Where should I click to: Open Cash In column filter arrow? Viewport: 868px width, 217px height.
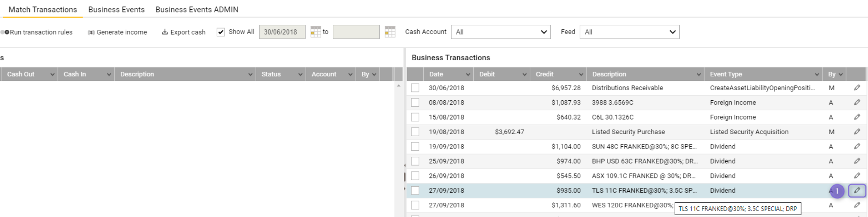109,74
